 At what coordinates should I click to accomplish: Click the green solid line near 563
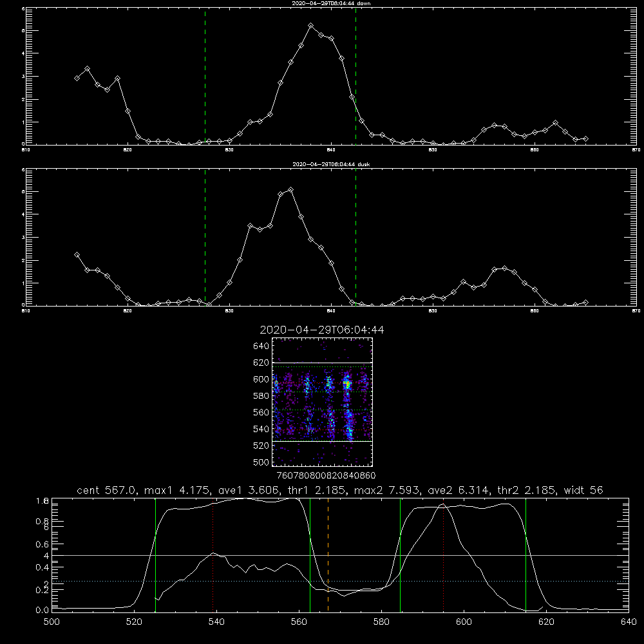click(310, 555)
